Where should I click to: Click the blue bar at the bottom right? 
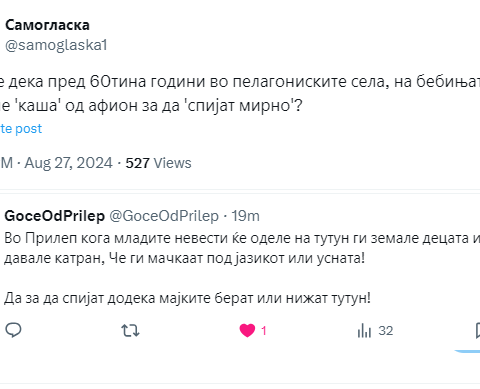coord(467,351)
